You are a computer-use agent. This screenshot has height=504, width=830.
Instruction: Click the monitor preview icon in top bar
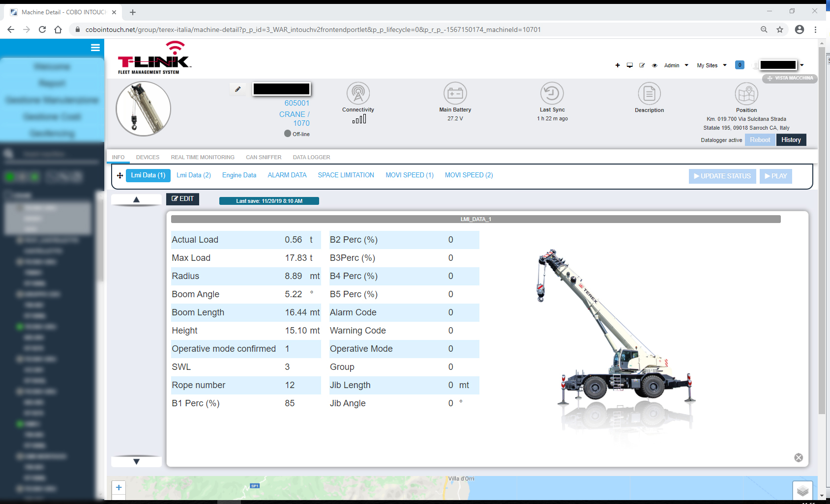pos(630,65)
